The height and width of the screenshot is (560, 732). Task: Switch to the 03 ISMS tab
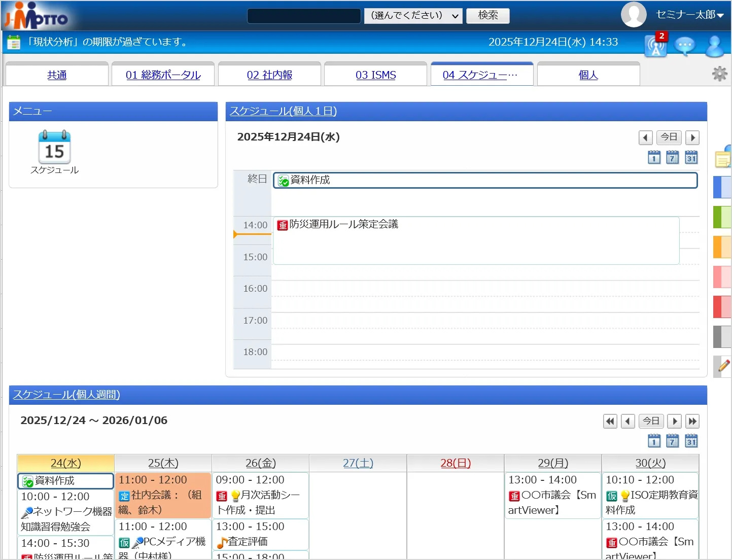tap(375, 75)
